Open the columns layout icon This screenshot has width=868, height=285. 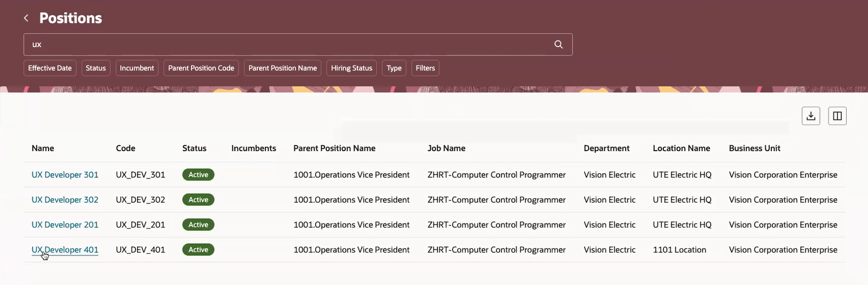point(837,116)
